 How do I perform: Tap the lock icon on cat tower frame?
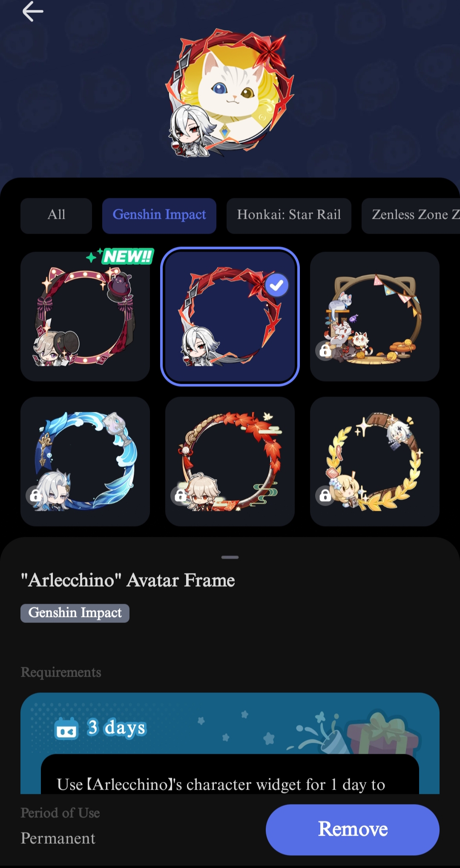click(325, 351)
